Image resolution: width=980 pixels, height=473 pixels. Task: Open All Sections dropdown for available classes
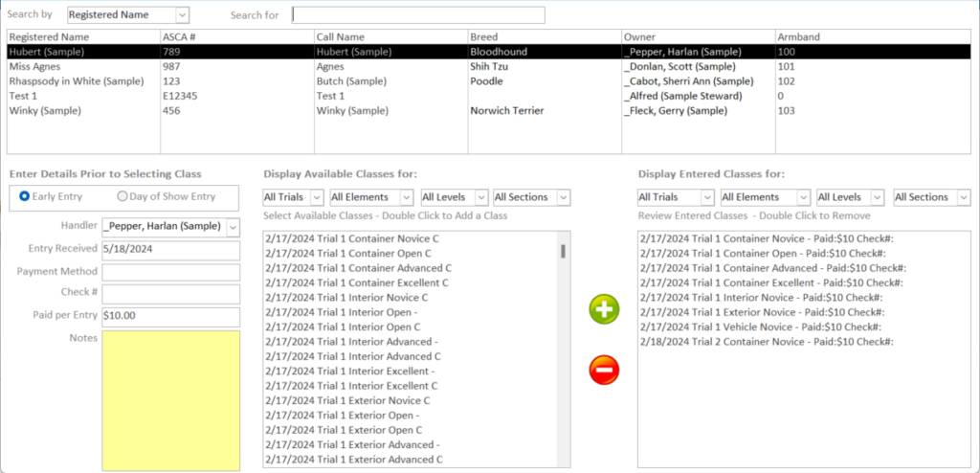(564, 197)
